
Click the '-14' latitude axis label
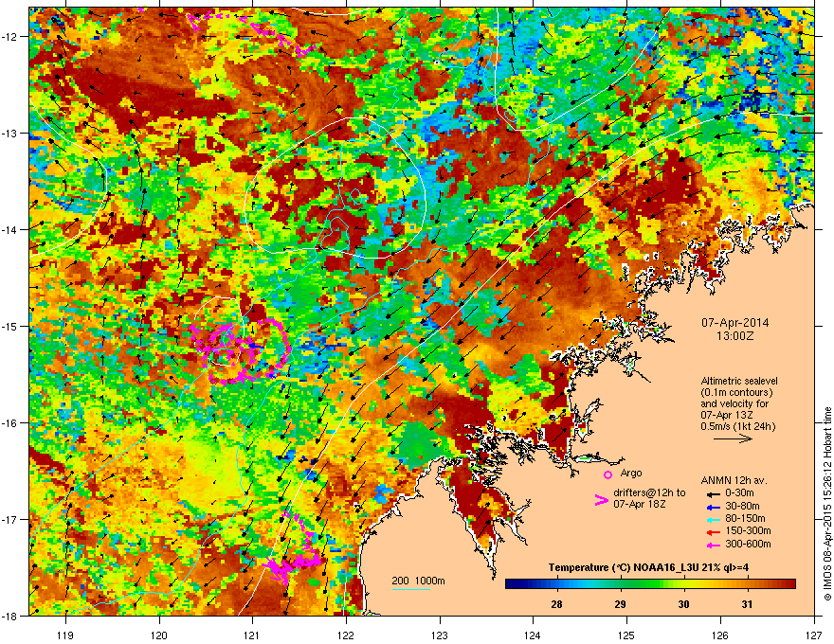click(x=9, y=229)
